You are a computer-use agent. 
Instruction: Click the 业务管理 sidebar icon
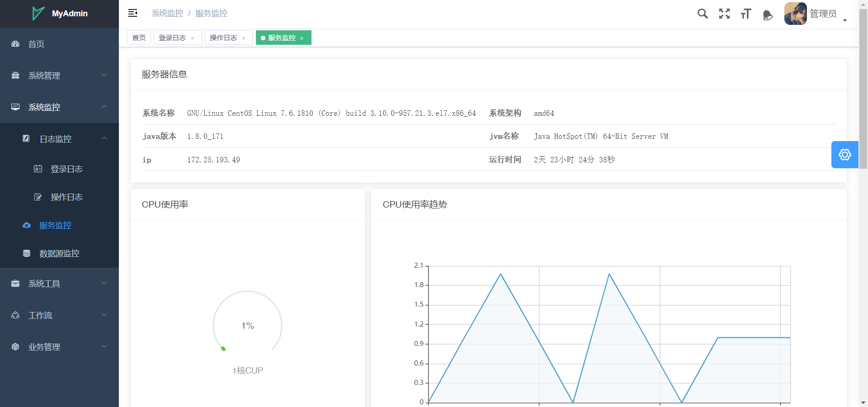click(x=15, y=347)
